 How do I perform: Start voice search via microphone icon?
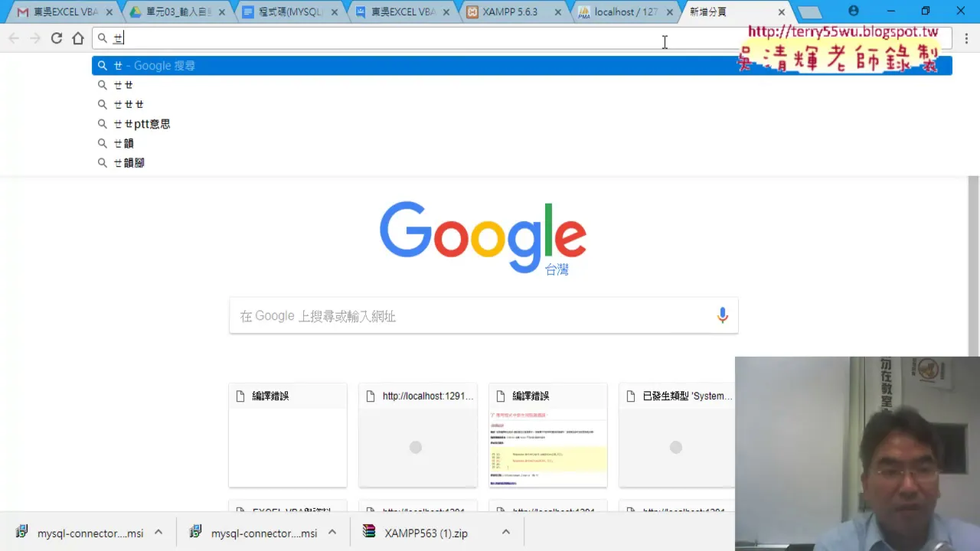click(722, 315)
